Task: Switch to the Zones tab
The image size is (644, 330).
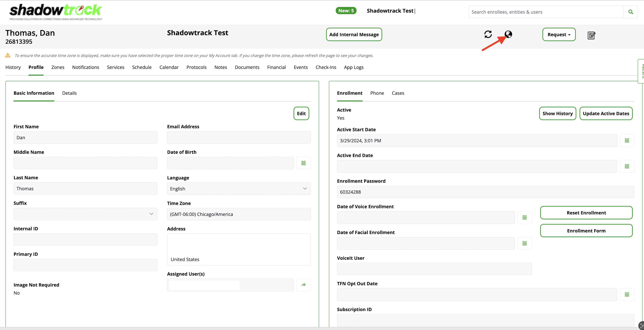Action: tap(58, 67)
